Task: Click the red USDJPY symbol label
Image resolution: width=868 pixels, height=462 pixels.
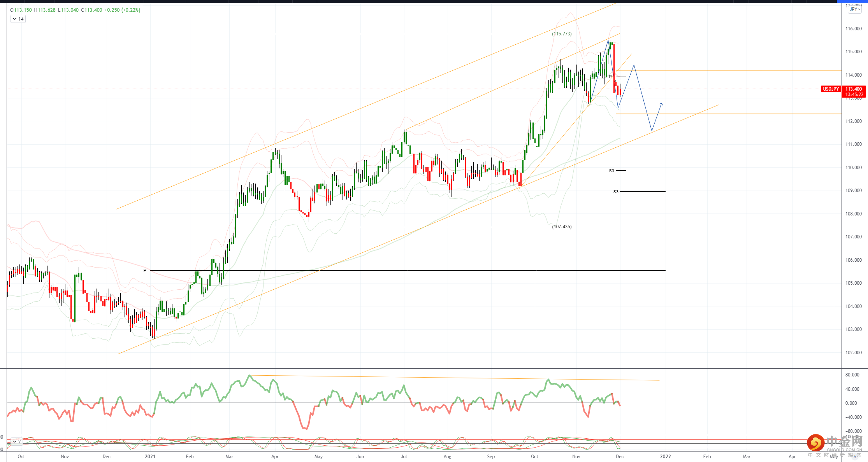Action: tap(831, 89)
